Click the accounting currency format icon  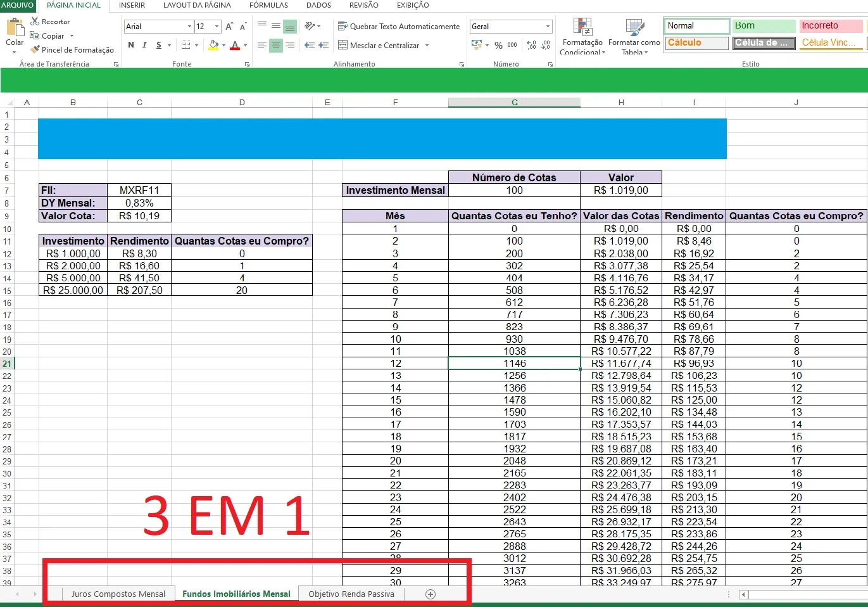pyautogui.click(x=477, y=45)
